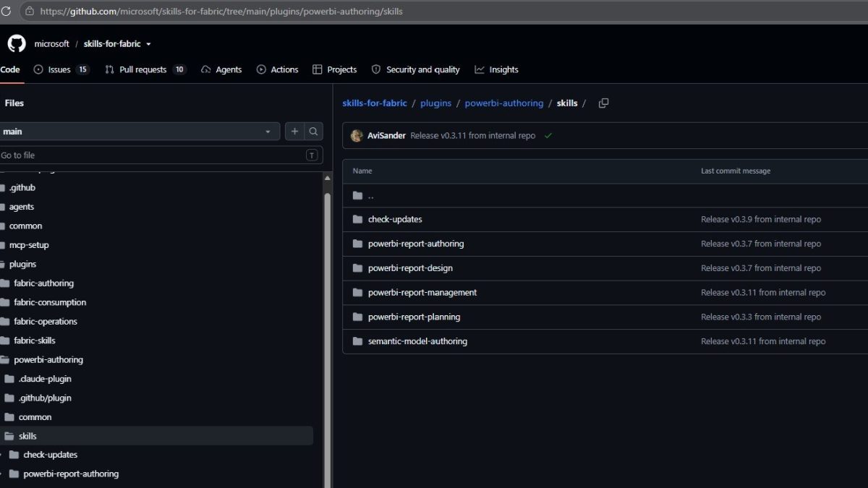868x488 pixels.
Task: Select .github folder in file tree
Action: click(22, 187)
